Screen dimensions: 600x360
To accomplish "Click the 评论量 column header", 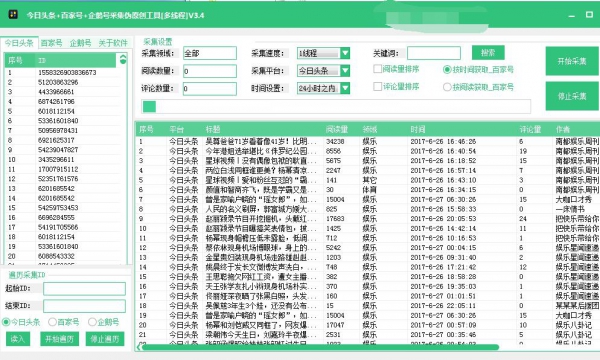I will pos(530,129).
